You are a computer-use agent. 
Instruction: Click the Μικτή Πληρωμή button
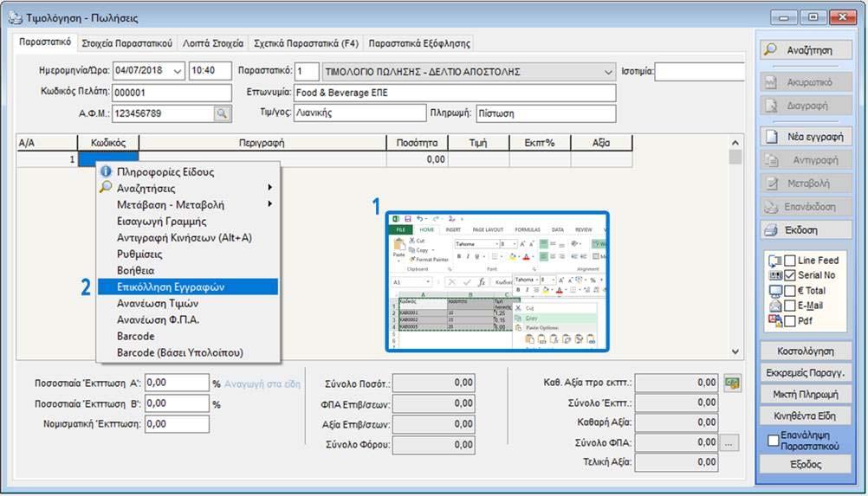tap(806, 394)
